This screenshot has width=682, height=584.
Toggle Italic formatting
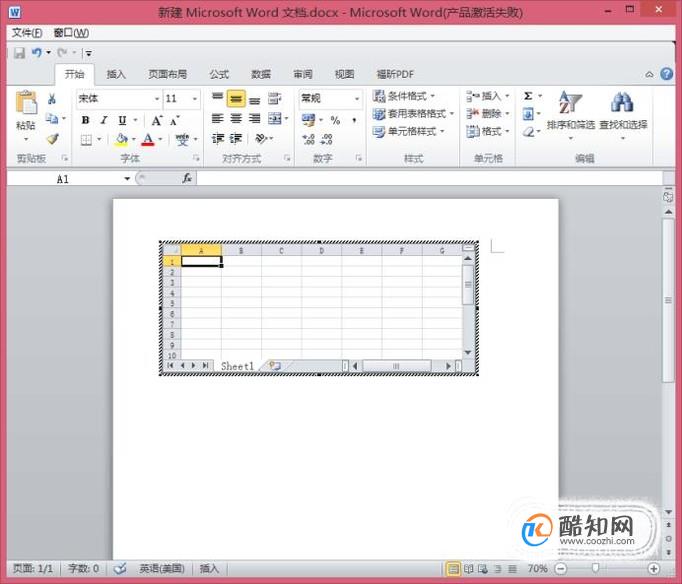point(104,120)
